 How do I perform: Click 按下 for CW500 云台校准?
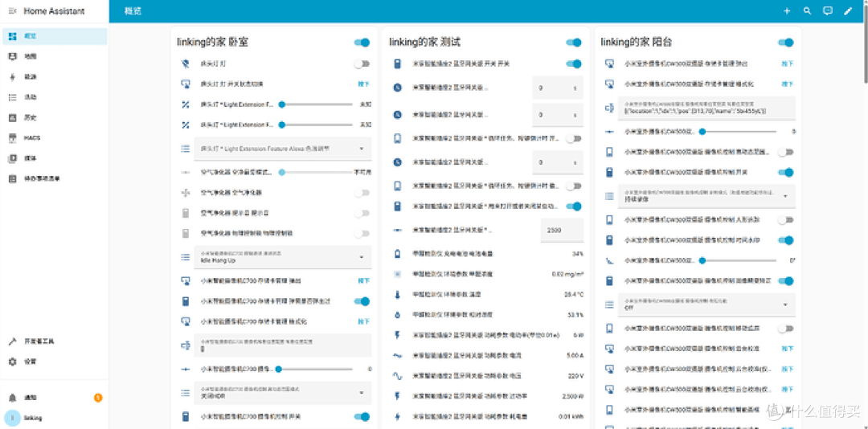tap(787, 349)
